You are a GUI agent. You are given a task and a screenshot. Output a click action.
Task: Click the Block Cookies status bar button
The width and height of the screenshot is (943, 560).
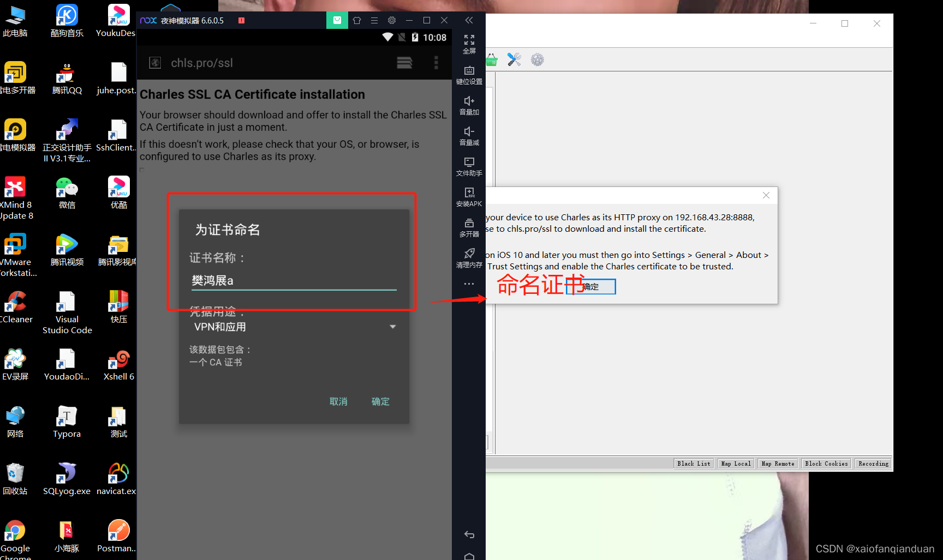click(826, 463)
